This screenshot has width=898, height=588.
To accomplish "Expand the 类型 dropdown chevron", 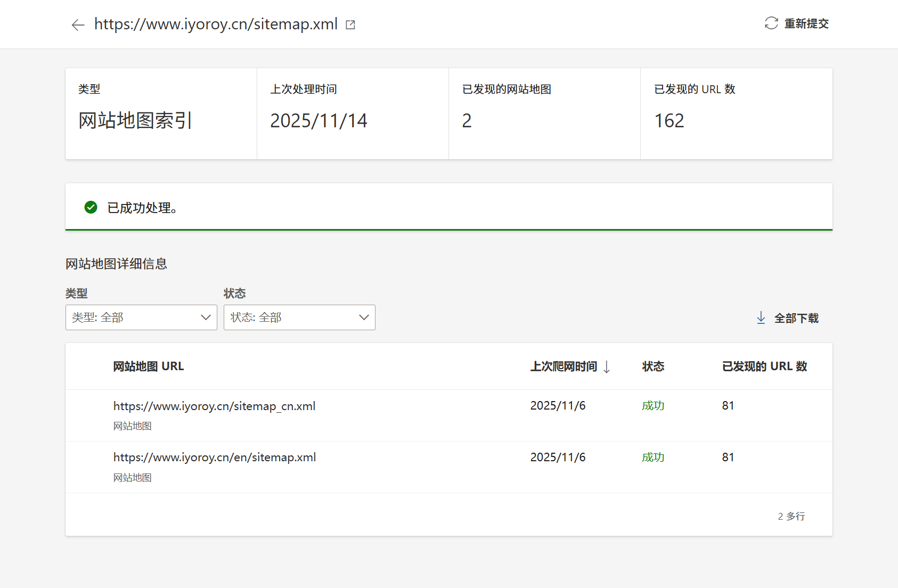I will click(x=206, y=317).
